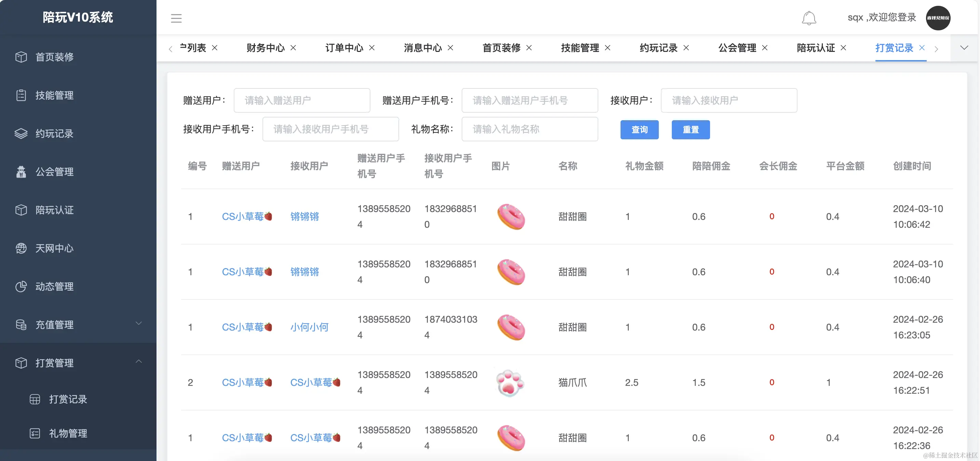Open the CS小草莓 user link in row one
Screen dimensions: 980x461
point(247,216)
